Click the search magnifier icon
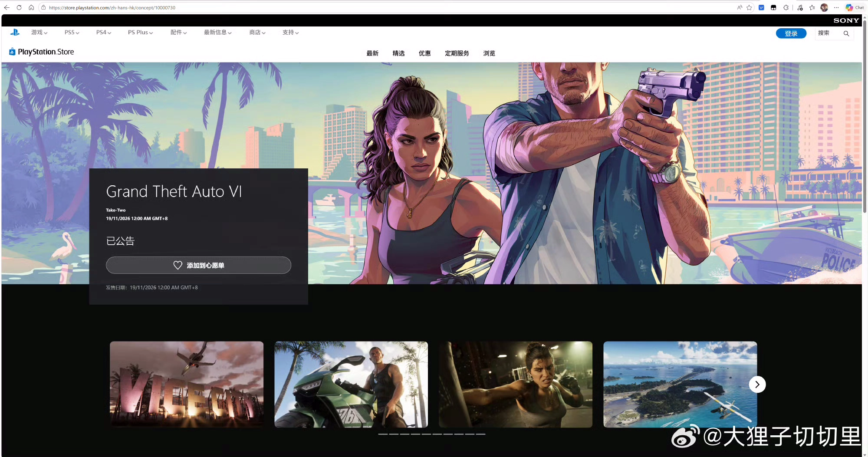The width and height of the screenshot is (868, 457). coord(846,33)
